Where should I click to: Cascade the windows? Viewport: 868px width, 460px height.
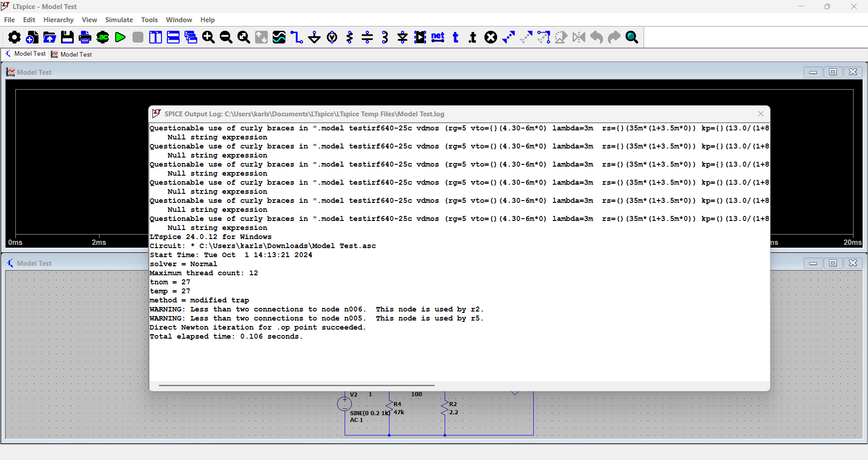191,37
